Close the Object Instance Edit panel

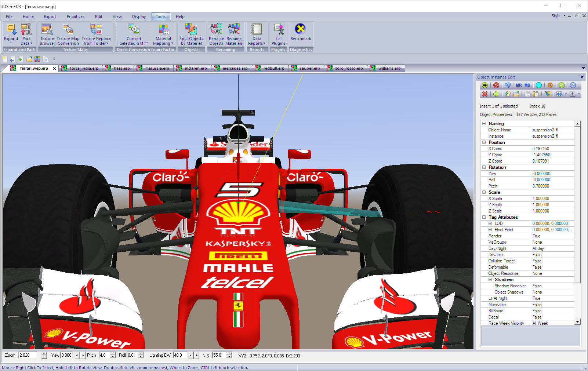(x=582, y=77)
